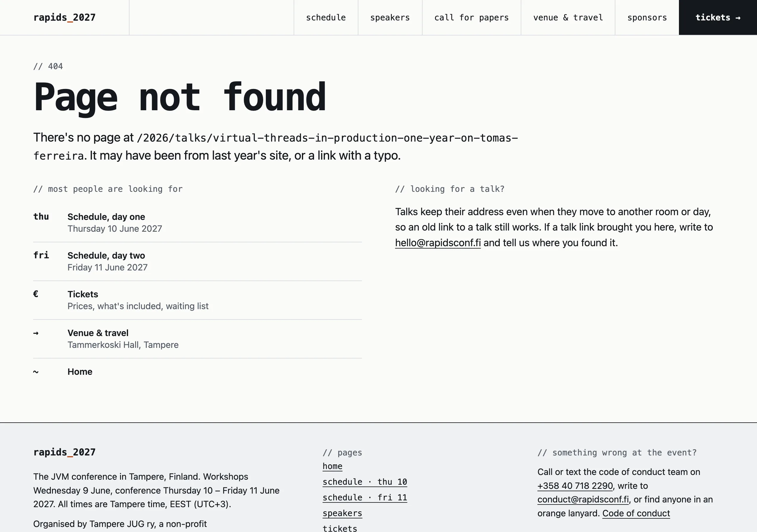Viewport: 757px width, 532px height.
Task: Click the '// pages' footer heading
Action: coord(342,452)
